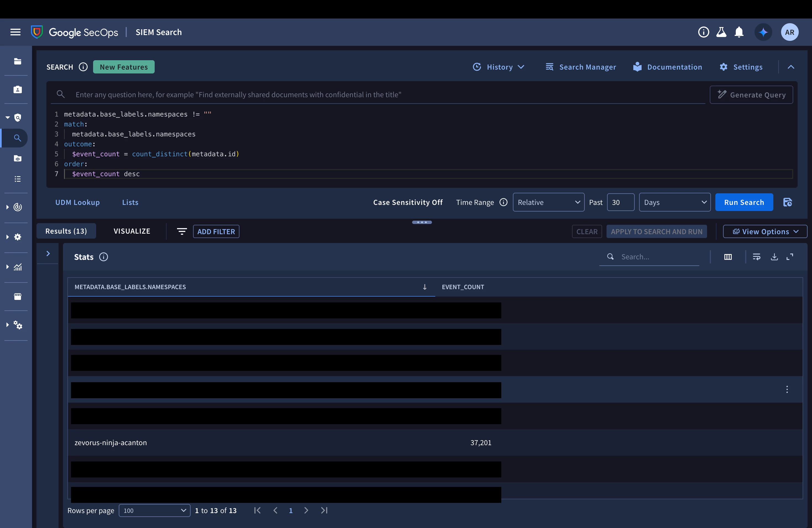Download the stats results
The height and width of the screenshot is (528, 812).
[x=774, y=257]
